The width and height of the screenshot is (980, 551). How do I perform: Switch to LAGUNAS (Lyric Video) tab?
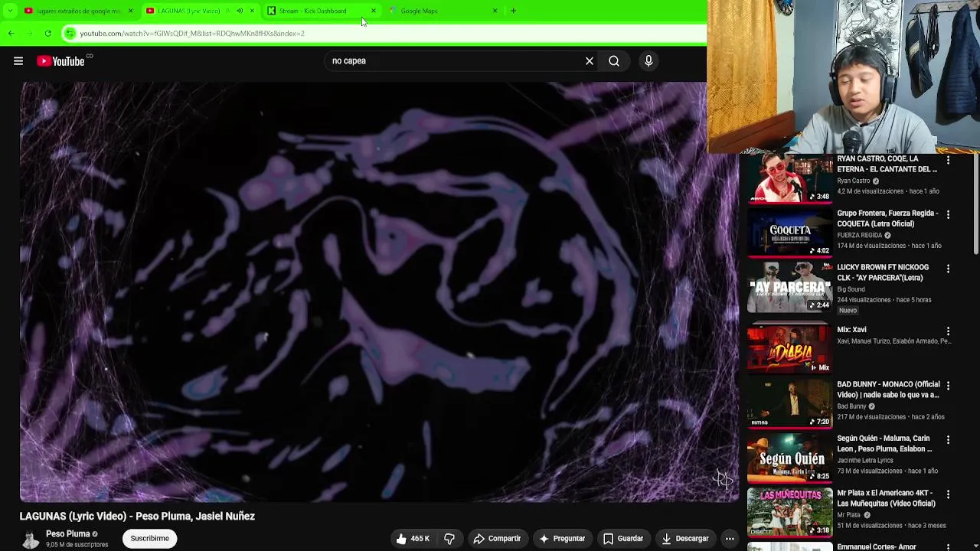201,11
